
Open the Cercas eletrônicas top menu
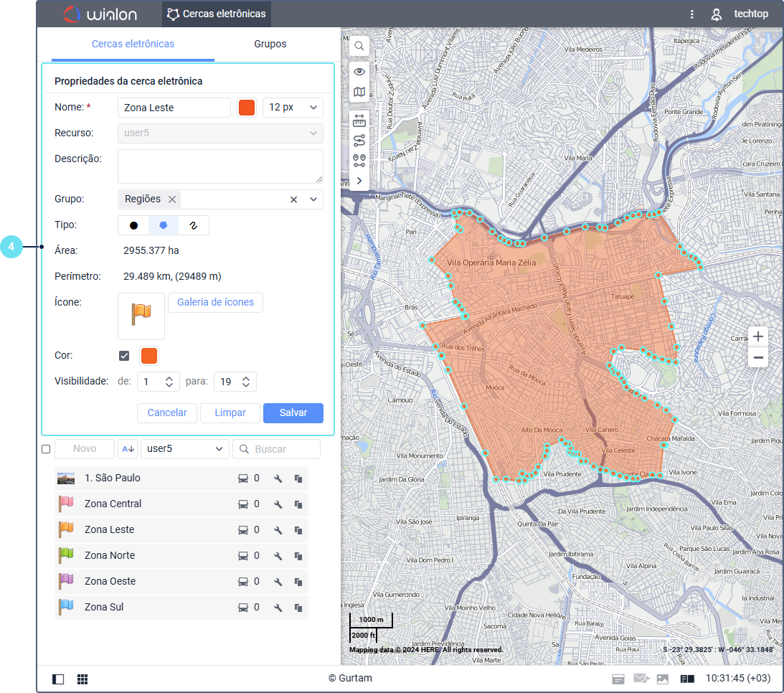(216, 14)
